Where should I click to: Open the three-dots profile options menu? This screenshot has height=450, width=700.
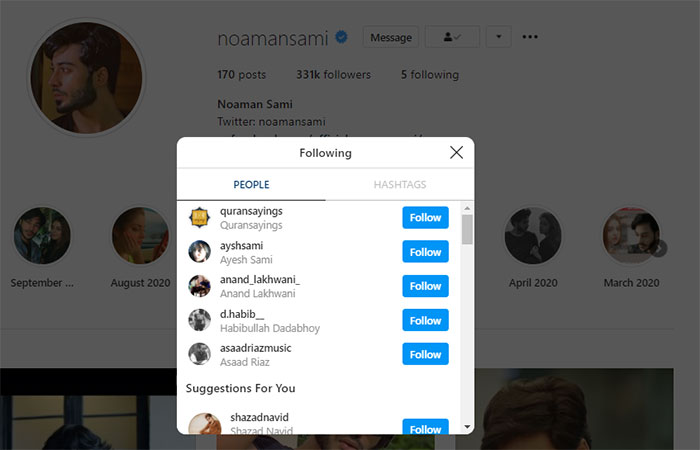pyautogui.click(x=530, y=38)
